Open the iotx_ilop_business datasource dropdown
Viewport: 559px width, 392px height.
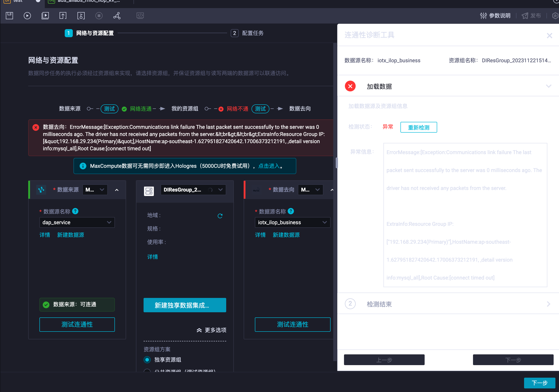292,222
